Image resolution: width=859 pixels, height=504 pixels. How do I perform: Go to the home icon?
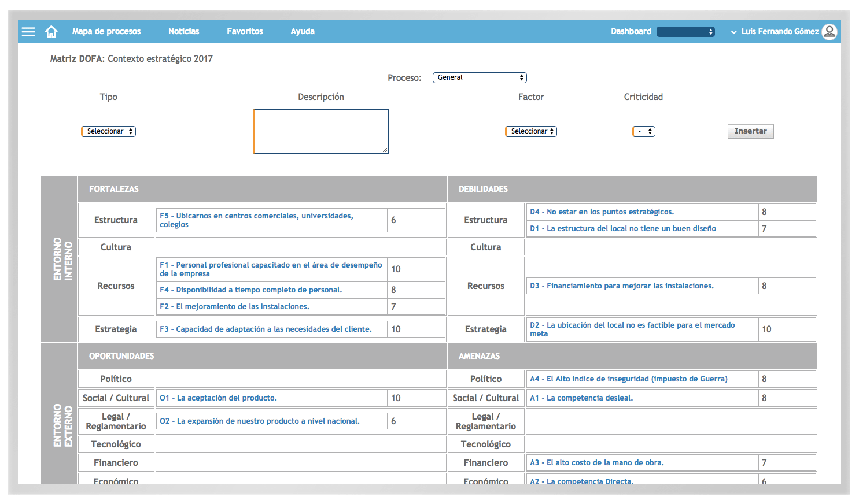coord(51,32)
